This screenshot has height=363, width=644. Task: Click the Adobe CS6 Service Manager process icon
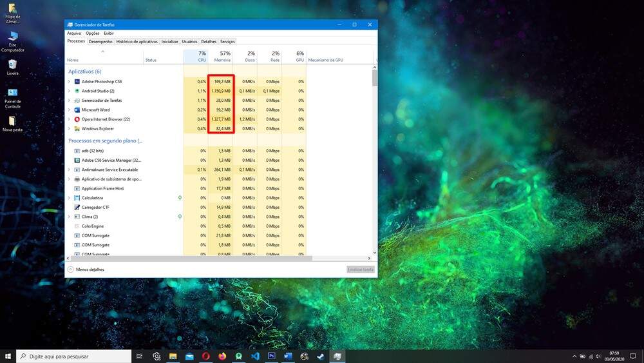tap(77, 161)
